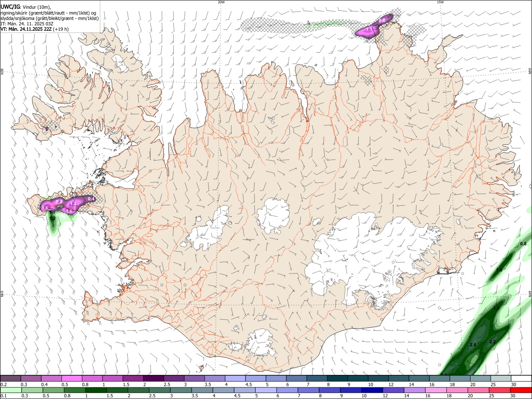Click the 'VT: Mán. 24.11.2025 22Z' valid time line
Screen dimensions: 532x399
(x=34, y=29)
